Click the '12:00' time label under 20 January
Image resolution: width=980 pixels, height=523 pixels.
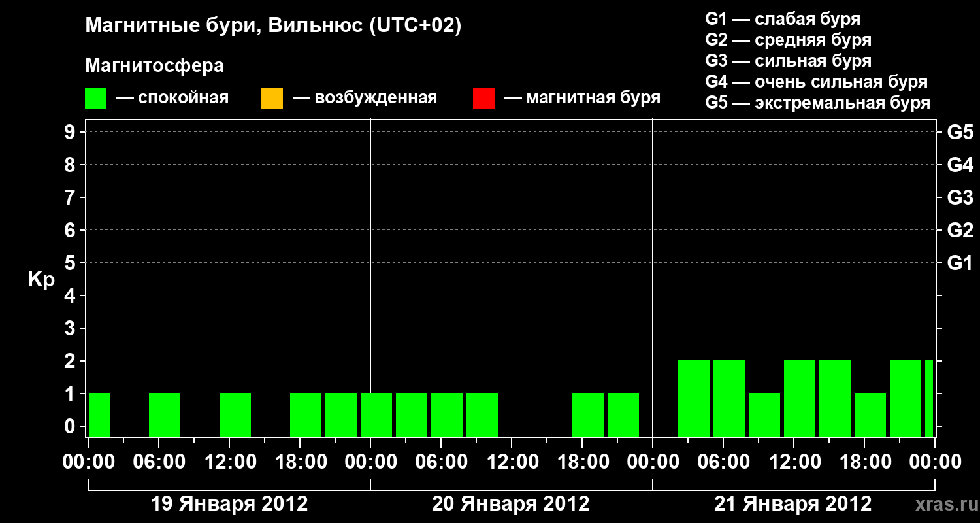click(512, 462)
